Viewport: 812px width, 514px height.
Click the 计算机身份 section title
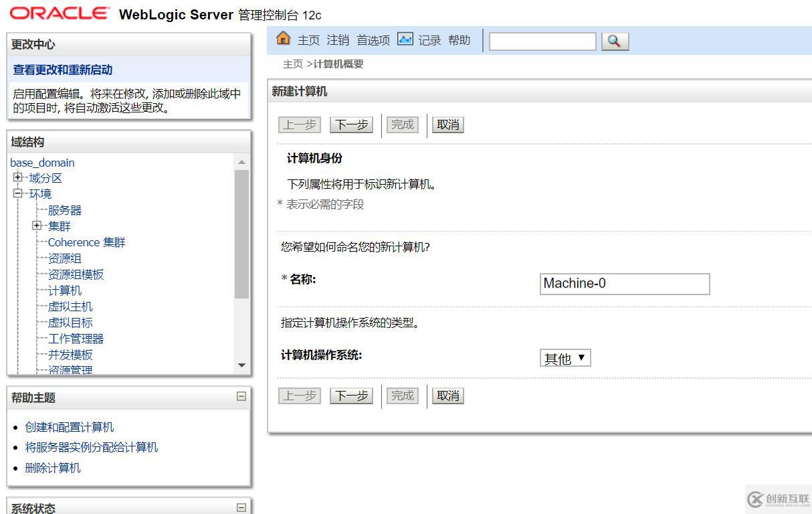pos(314,159)
